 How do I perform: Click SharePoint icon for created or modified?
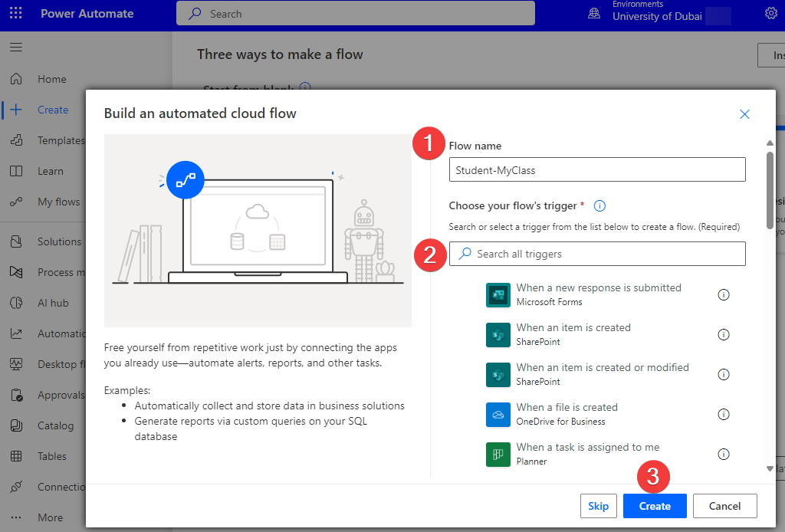[498, 375]
